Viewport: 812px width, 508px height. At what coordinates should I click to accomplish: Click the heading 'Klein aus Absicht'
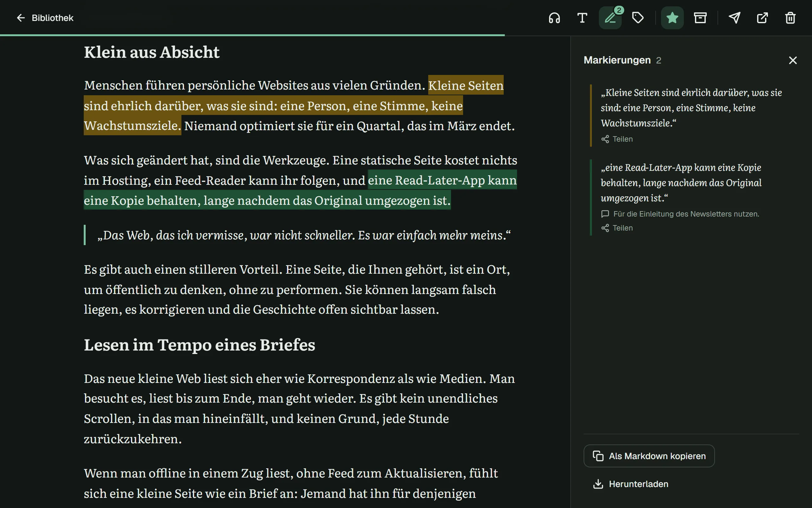152,52
